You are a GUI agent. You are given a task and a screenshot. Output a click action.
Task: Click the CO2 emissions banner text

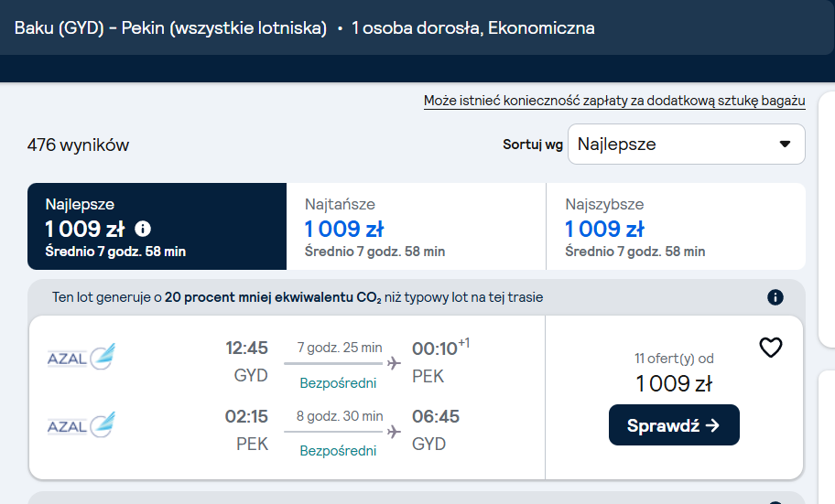[x=298, y=297]
